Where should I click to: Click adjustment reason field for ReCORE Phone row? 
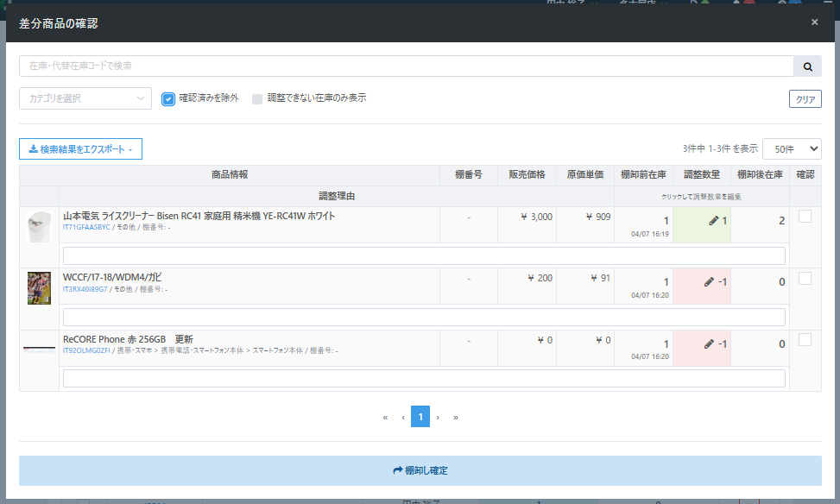[424, 379]
